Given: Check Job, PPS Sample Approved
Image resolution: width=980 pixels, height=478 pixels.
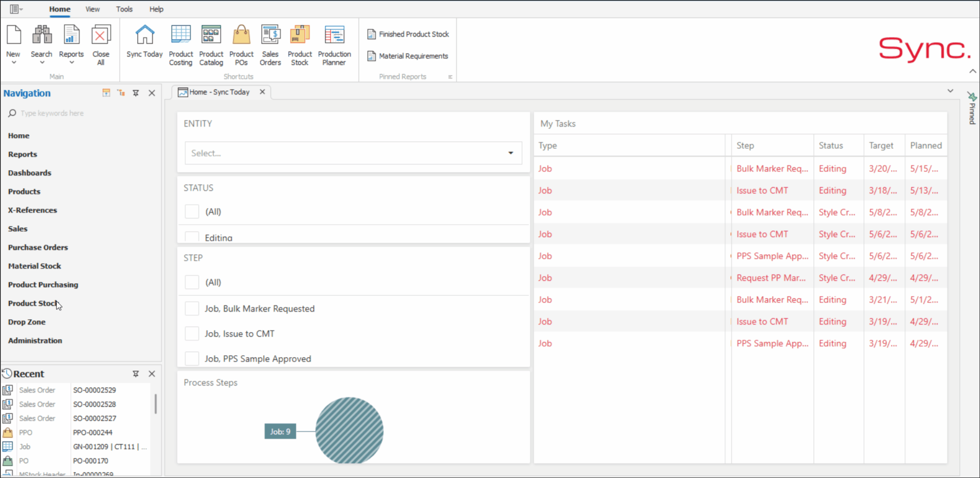Looking at the screenshot, I should click(x=192, y=358).
